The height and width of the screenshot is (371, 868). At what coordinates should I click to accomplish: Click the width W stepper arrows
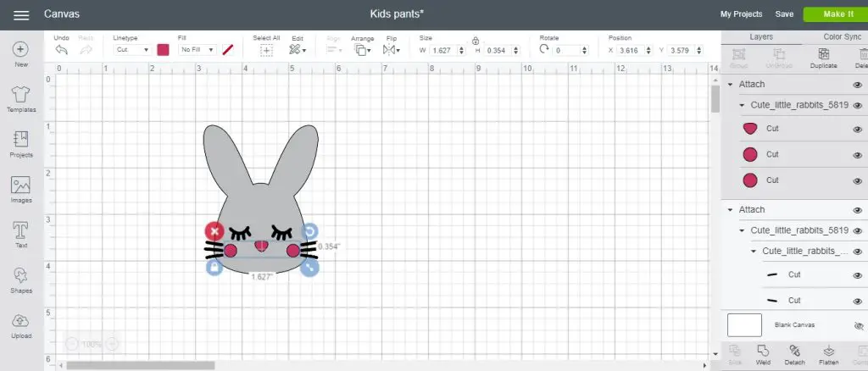tap(462, 50)
